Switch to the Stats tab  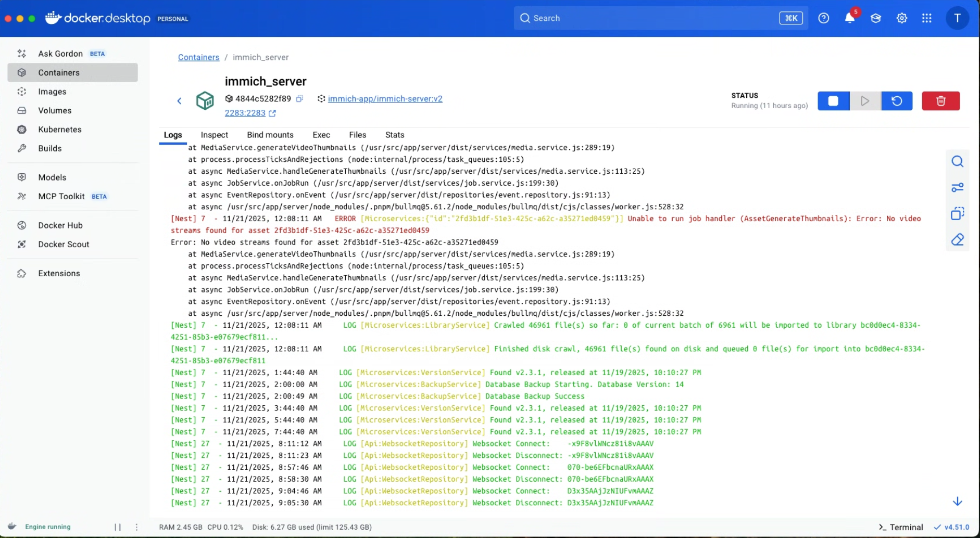[394, 135]
